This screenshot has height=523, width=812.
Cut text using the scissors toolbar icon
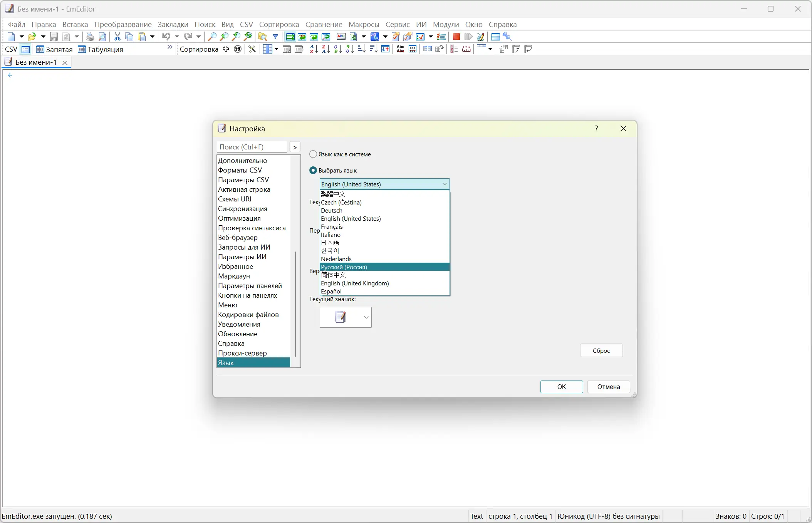tap(117, 37)
